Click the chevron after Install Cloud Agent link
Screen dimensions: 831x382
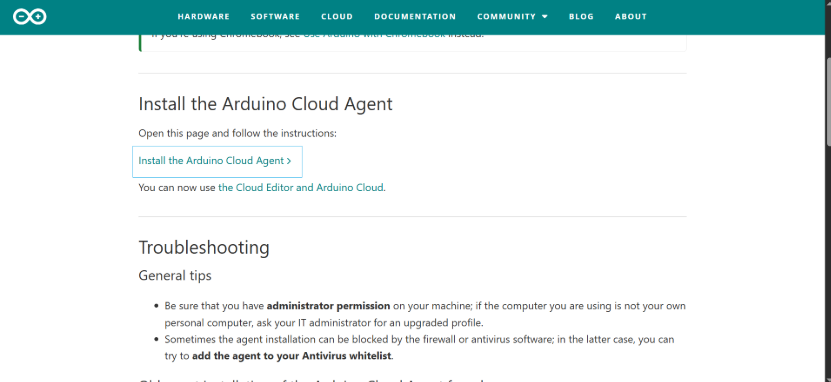(x=289, y=161)
